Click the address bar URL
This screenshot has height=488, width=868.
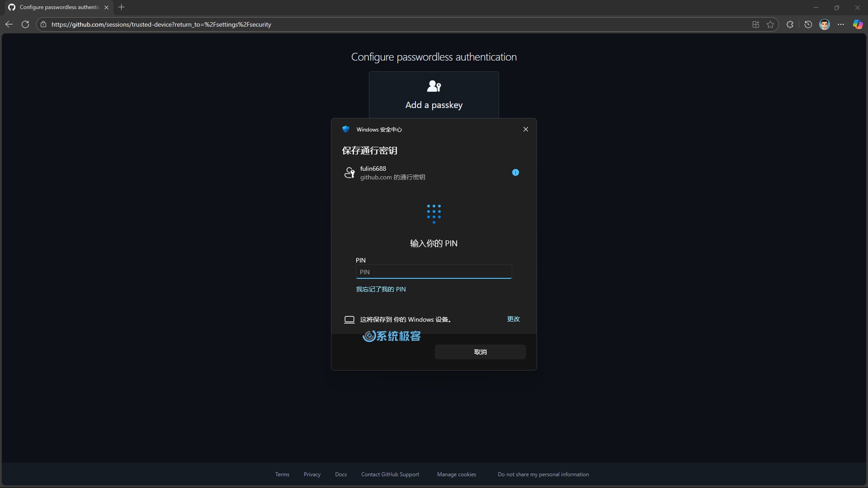pyautogui.click(x=161, y=24)
